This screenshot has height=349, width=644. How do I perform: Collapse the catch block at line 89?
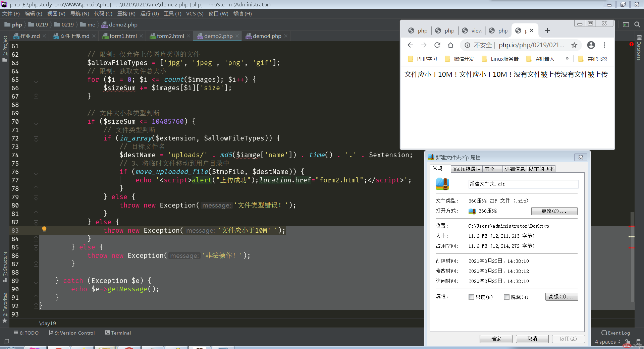36,281
